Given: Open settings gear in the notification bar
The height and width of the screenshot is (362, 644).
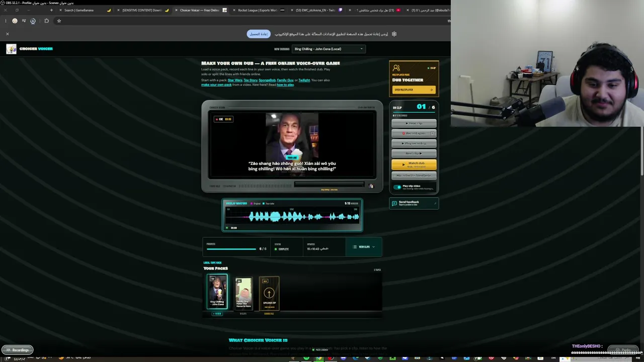Looking at the screenshot, I should pyautogui.click(x=394, y=34).
